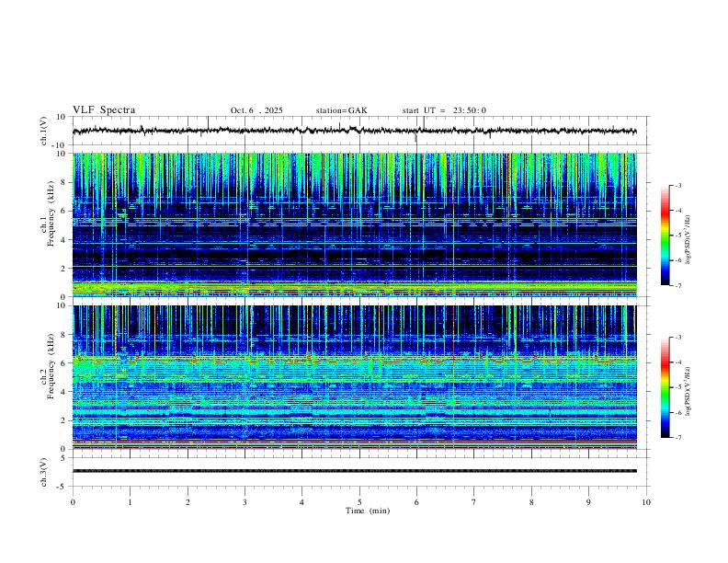
Task: Click the '5' tick on time axis
Action: pyautogui.click(x=359, y=502)
